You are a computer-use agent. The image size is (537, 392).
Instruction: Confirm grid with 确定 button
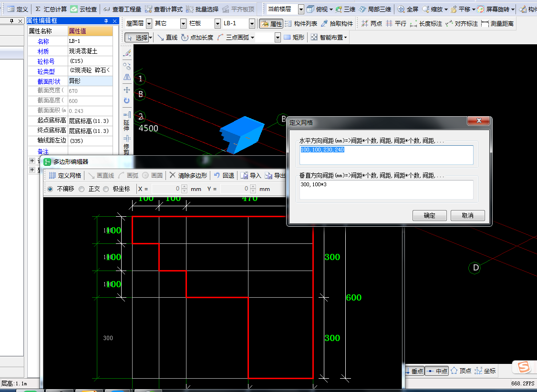point(430,215)
